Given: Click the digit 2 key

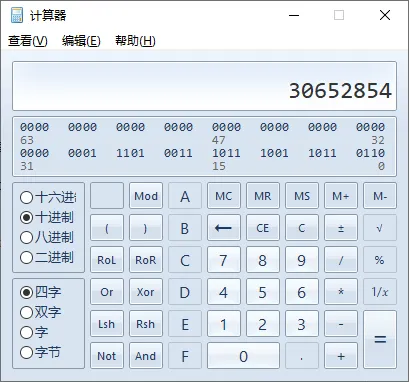Looking at the screenshot, I should [263, 324].
